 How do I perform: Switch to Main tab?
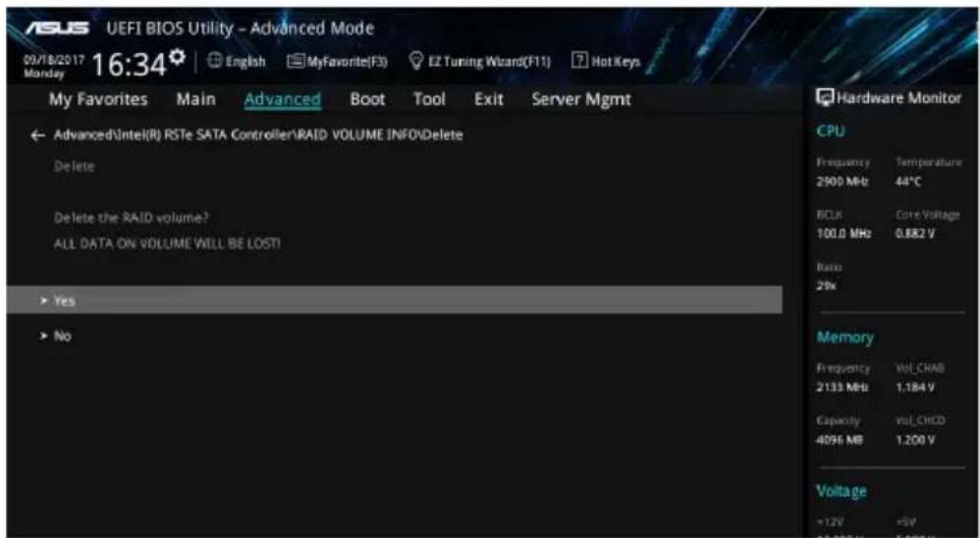195,99
